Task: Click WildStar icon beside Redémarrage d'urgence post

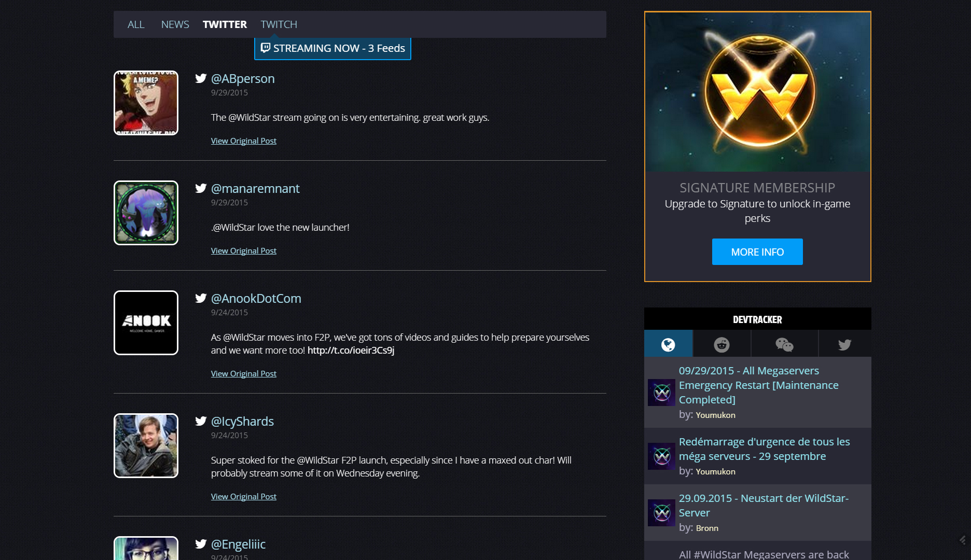Action: pos(662,456)
